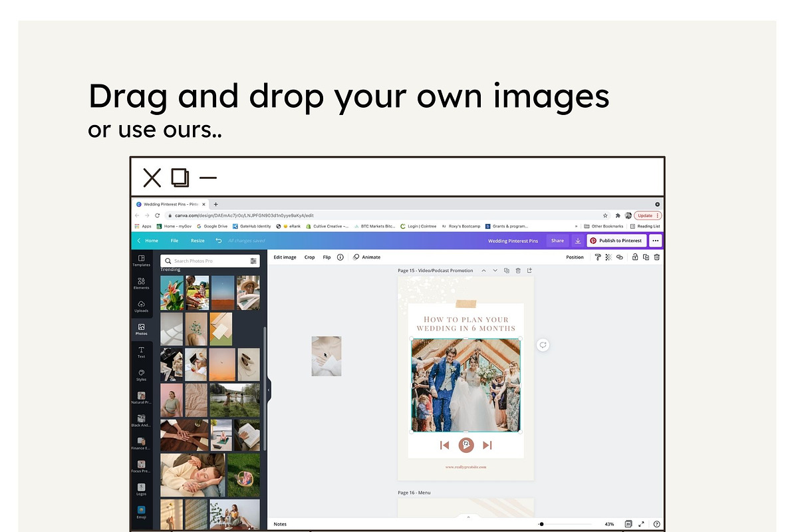Click the Download icon in the header
This screenshot has width=798, height=532.
pyautogui.click(x=577, y=241)
